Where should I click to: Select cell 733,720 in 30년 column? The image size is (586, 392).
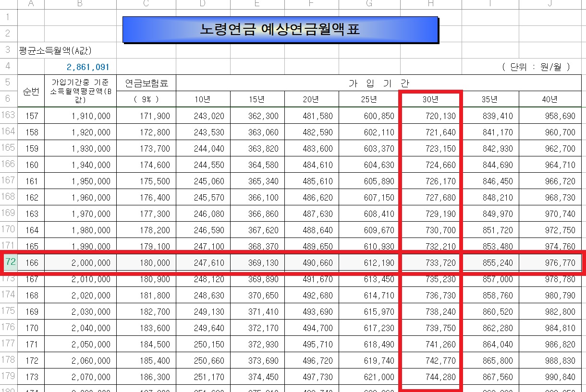coord(430,263)
